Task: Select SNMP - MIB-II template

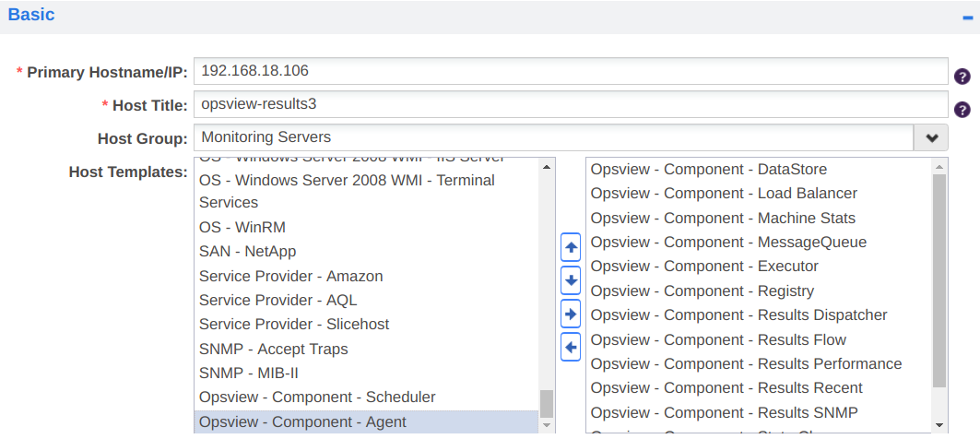Action: pyautogui.click(x=366, y=374)
